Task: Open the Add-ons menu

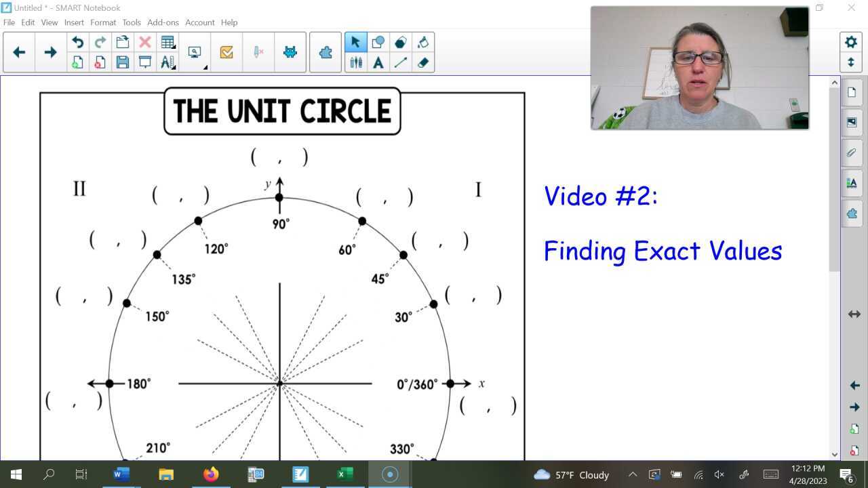Action: coord(163,22)
